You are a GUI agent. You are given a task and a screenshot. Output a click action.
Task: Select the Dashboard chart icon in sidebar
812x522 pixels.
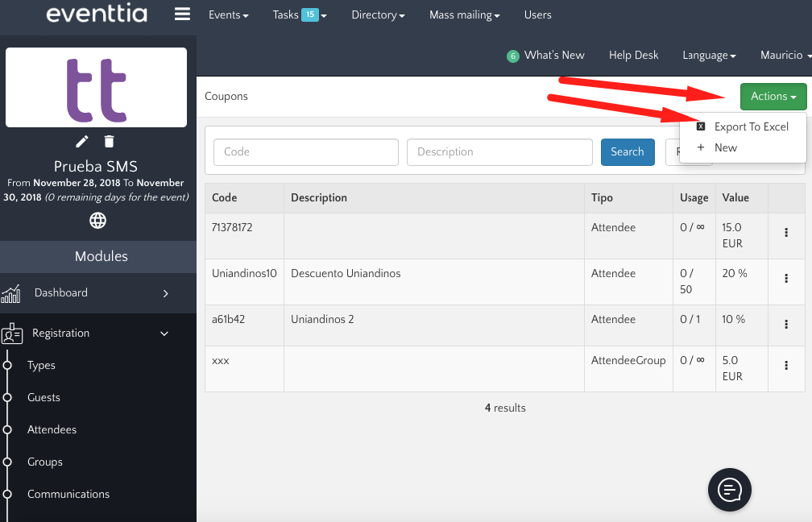(x=14, y=292)
